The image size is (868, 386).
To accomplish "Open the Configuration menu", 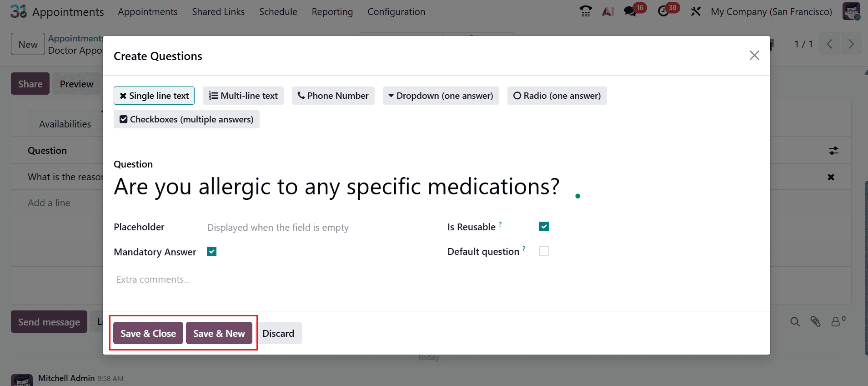I will click(396, 11).
